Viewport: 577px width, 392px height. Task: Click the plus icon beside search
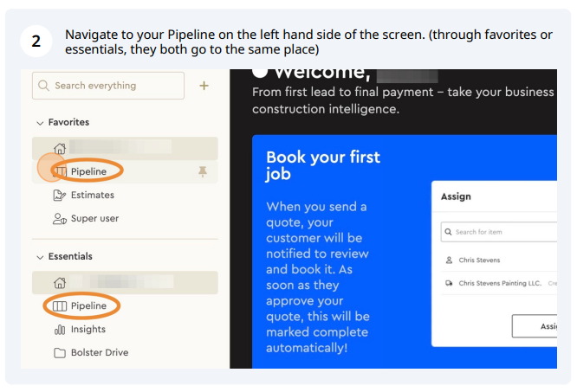(204, 86)
